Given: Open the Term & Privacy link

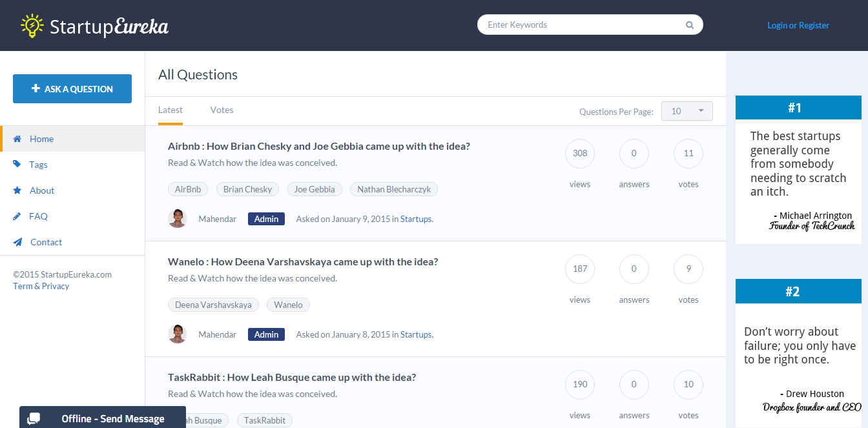Looking at the screenshot, I should pos(41,286).
